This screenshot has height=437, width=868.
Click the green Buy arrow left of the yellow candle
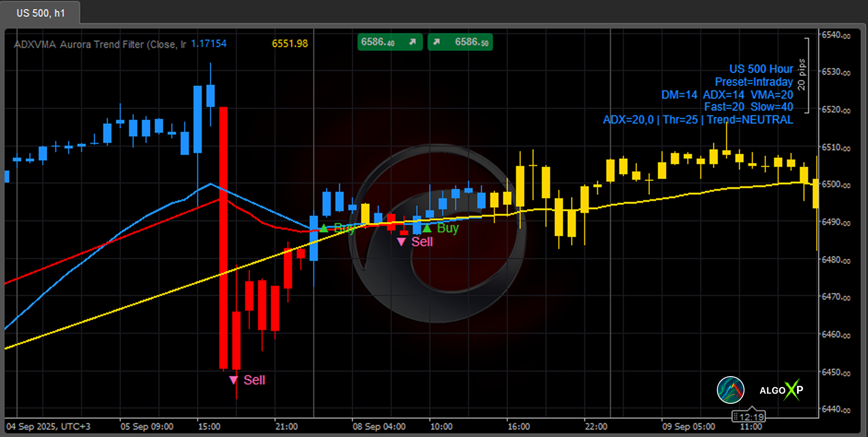324,228
